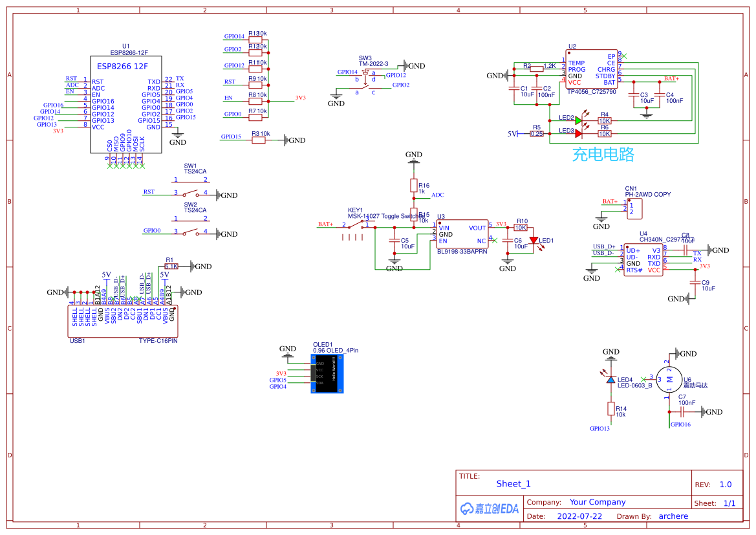The image size is (756, 535).
Task: Click the ADC net label beside R16
Action: point(438,195)
